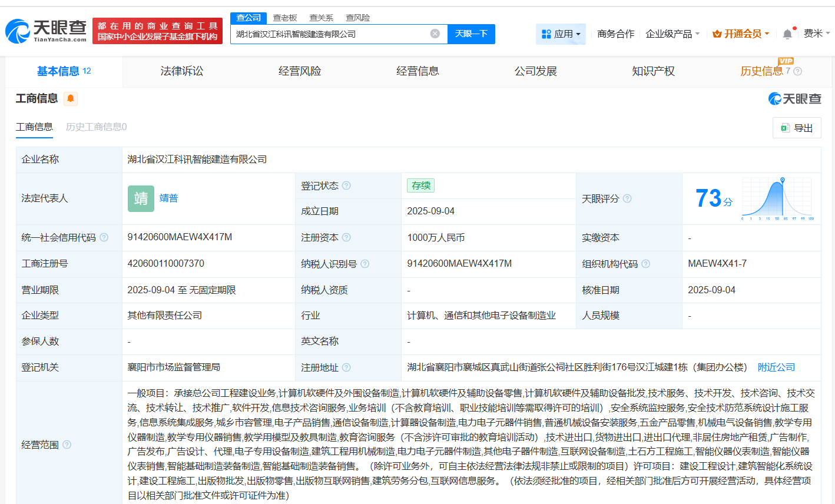Open the 法律诉讼 tab
The height and width of the screenshot is (504, 835).
click(x=181, y=71)
